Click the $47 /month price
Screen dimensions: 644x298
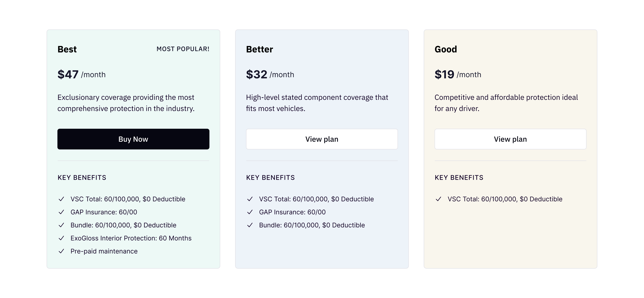[81, 74]
